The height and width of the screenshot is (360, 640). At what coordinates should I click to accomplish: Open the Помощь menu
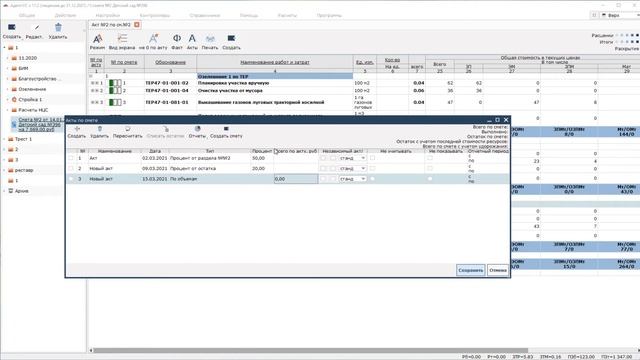tap(249, 16)
